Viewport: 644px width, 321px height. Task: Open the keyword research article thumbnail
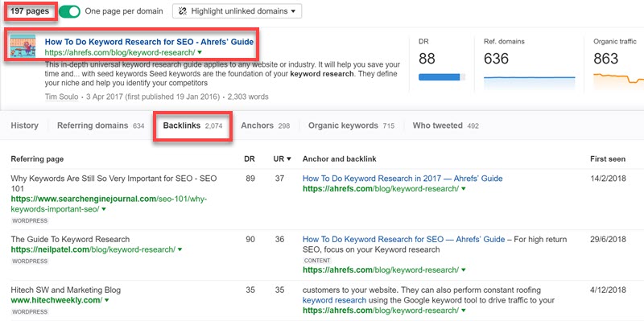[x=23, y=46]
